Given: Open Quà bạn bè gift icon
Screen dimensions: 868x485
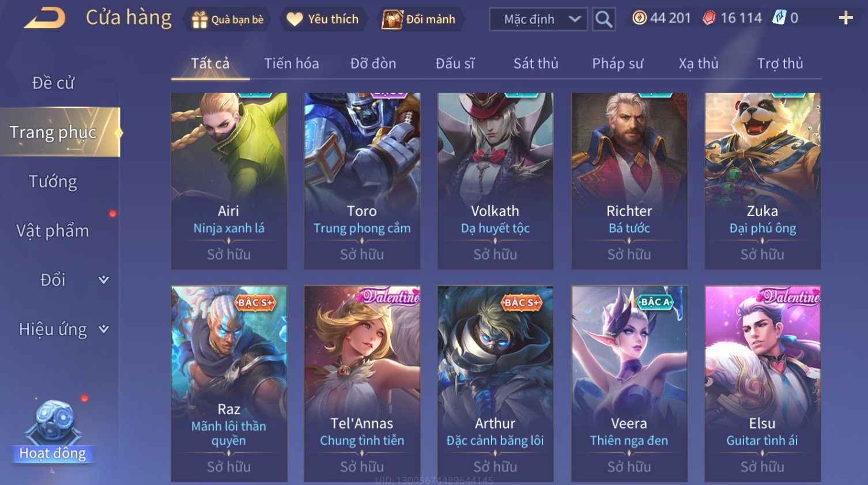Looking at the screenshot, I should coord(199,20).
